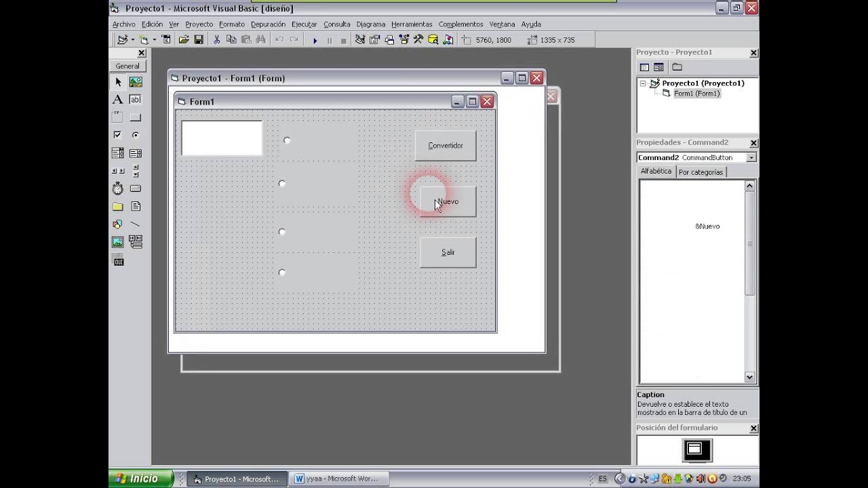Start the program with the Run arrow
Image resolution: width=868 pixels, height=488 pixels.
(315, 40)
